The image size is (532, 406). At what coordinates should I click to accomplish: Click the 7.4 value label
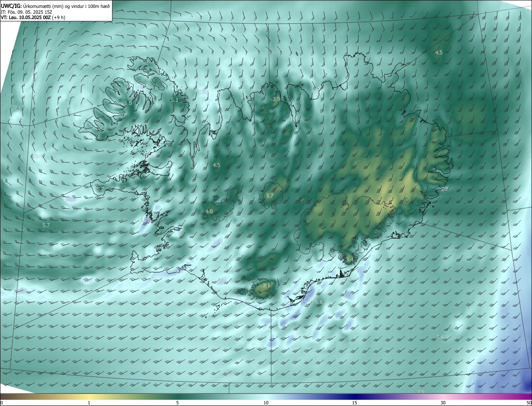(x=440, y=338)
